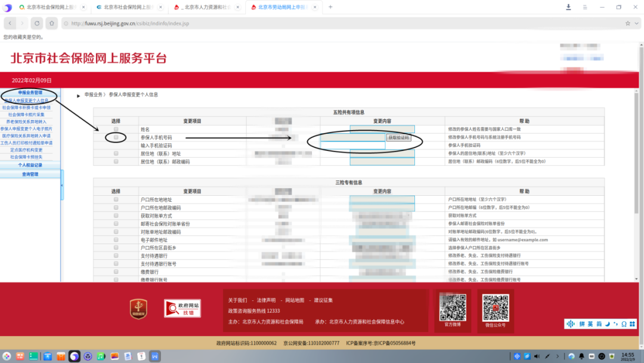The image size is (644, 363).
Task: Click the browser back arrow
Action: (x=10, y=23)
